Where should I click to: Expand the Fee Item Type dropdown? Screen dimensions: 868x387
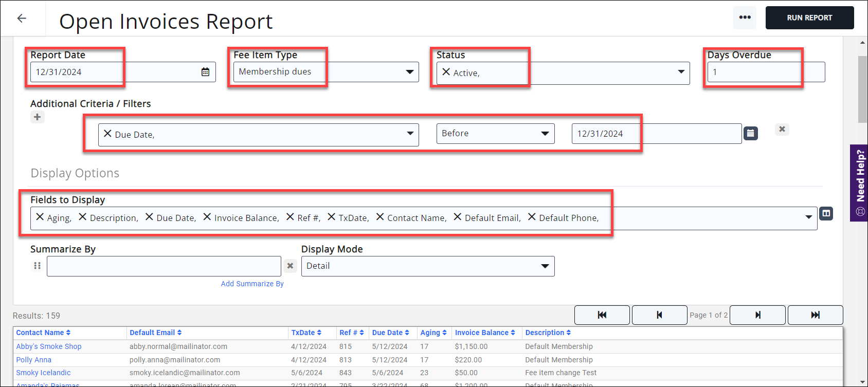(x=409, y=72)
